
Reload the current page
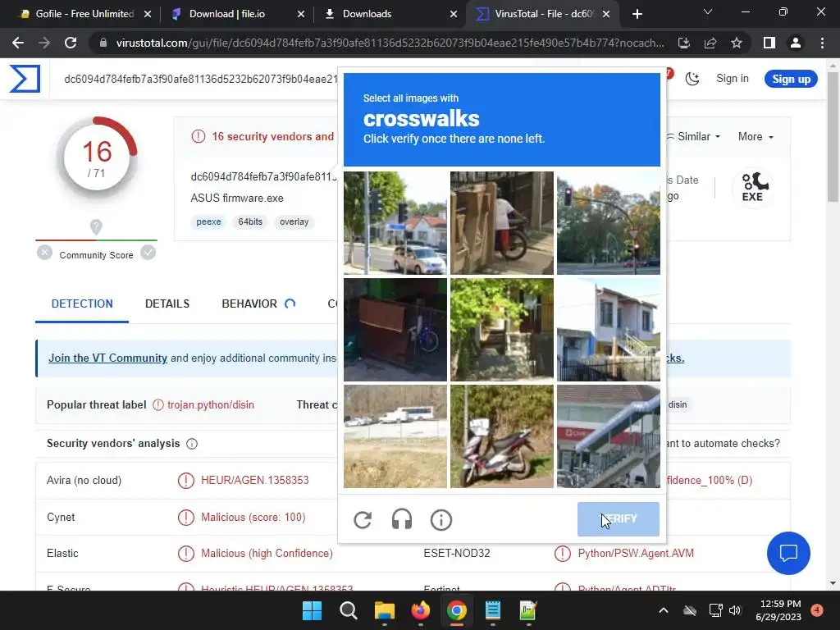click(x=71, y=43)
